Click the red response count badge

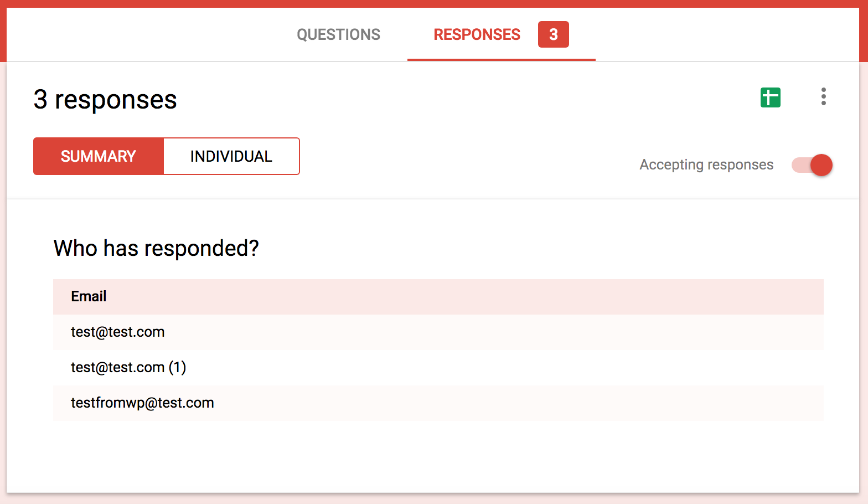point(553,35)
